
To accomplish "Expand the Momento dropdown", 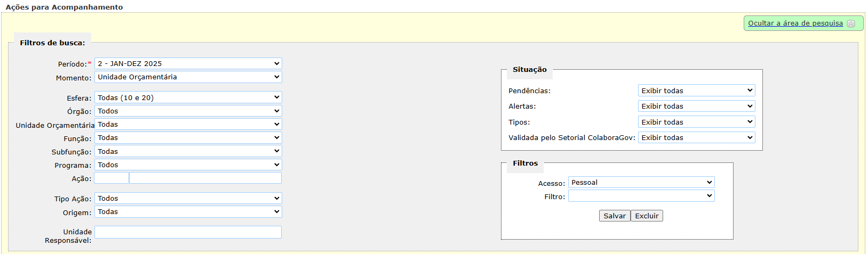I will pyautogui.click(x=188, y=77).
